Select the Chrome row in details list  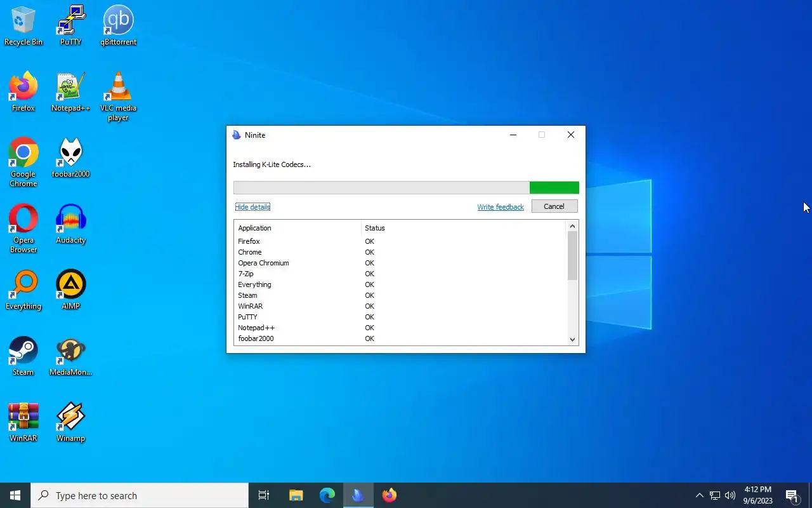[x=400, y=252]
